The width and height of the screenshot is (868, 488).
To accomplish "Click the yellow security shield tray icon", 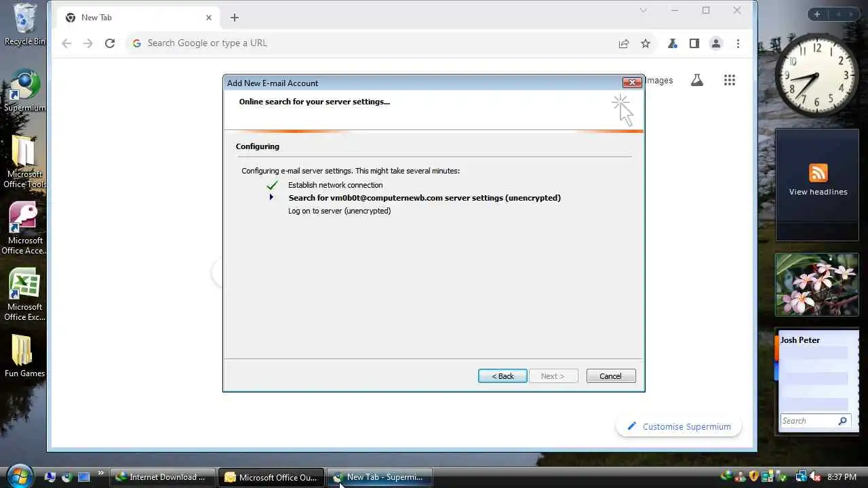I will [x=753, y=476].
